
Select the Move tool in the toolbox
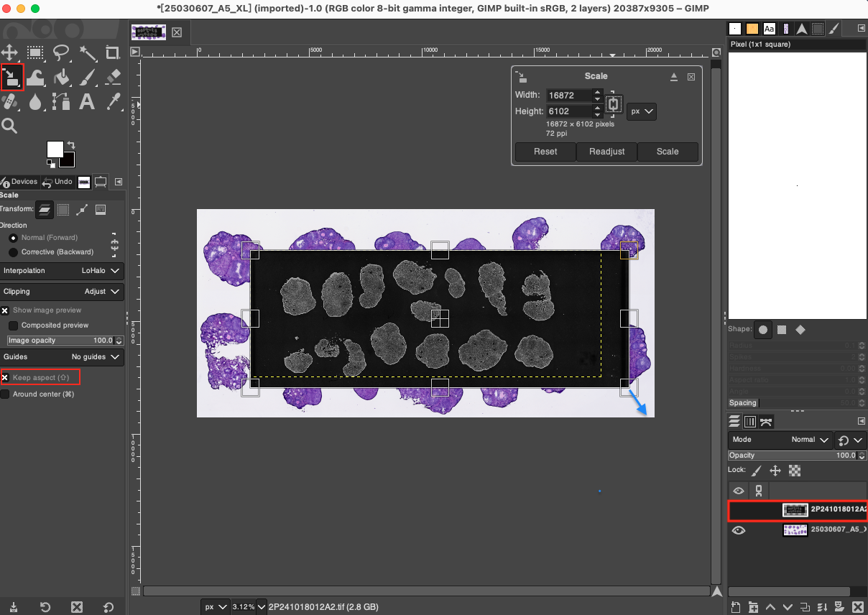tap(9, 52)
